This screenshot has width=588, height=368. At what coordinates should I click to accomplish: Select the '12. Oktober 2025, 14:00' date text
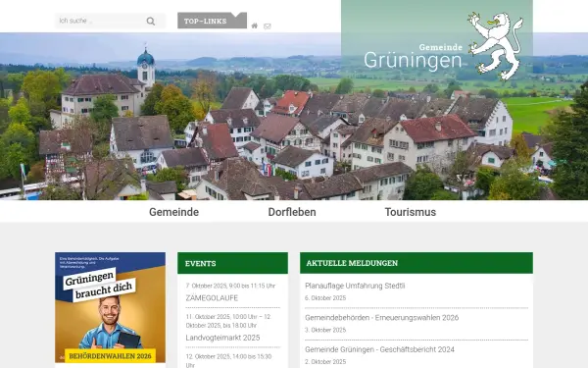coord(228,360)
